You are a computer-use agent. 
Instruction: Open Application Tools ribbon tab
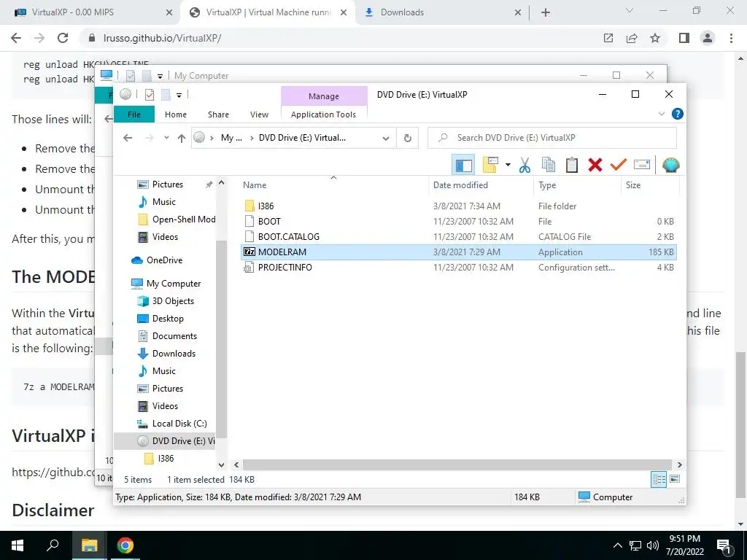pyautogui.click(x=323, y=114)
